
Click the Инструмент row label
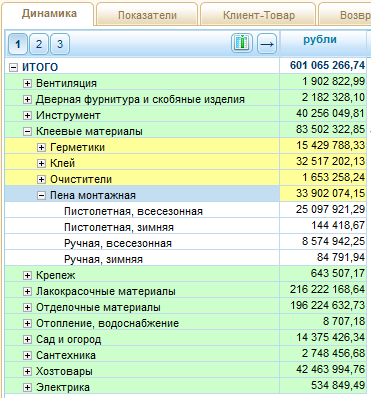click(68, 115)
